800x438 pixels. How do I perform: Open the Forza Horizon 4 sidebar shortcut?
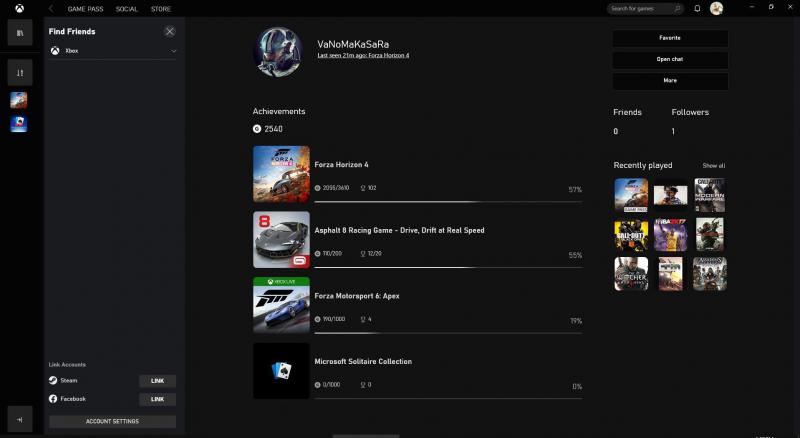pos(19,100)
